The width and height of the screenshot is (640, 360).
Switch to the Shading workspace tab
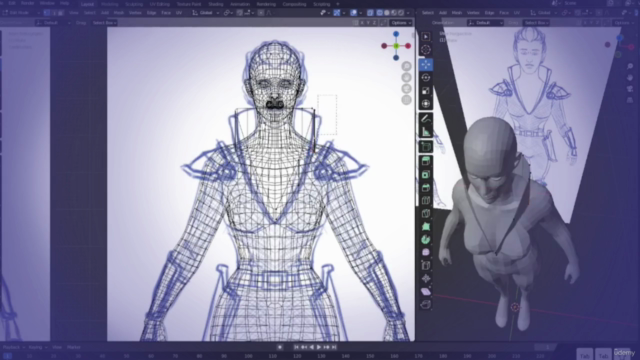coord(216,4)
